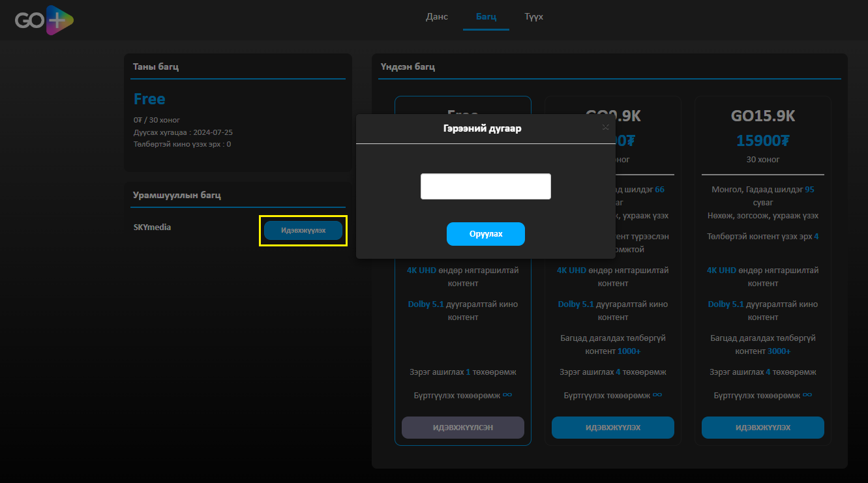Close the Гэрээний дугаар dialog
Viewport: 868px width, 483px height.
point(605,128)
